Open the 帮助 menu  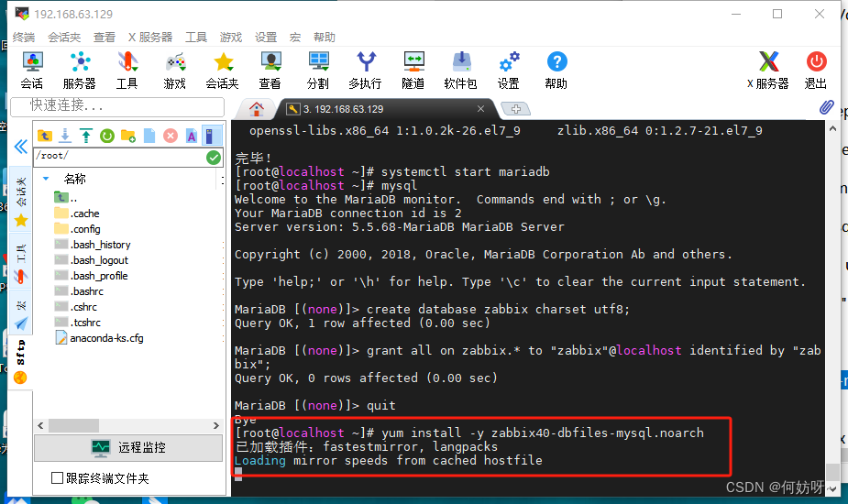[325, 38]
